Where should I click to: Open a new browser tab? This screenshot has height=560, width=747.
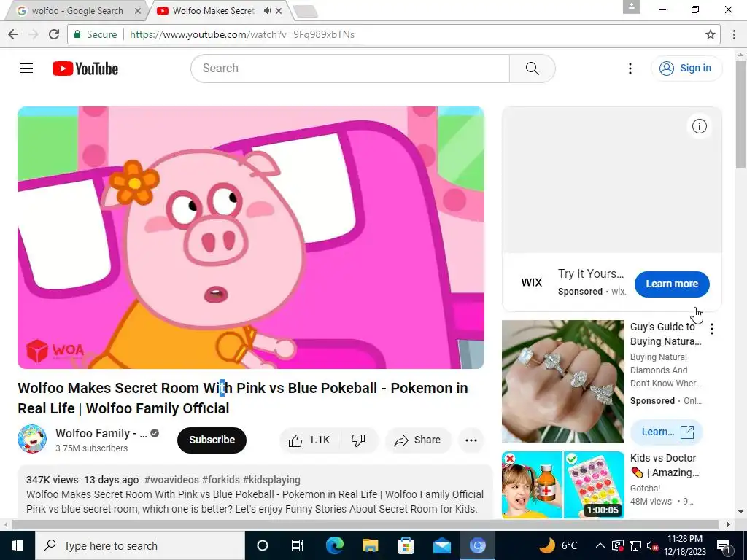(x=306, y=12)
